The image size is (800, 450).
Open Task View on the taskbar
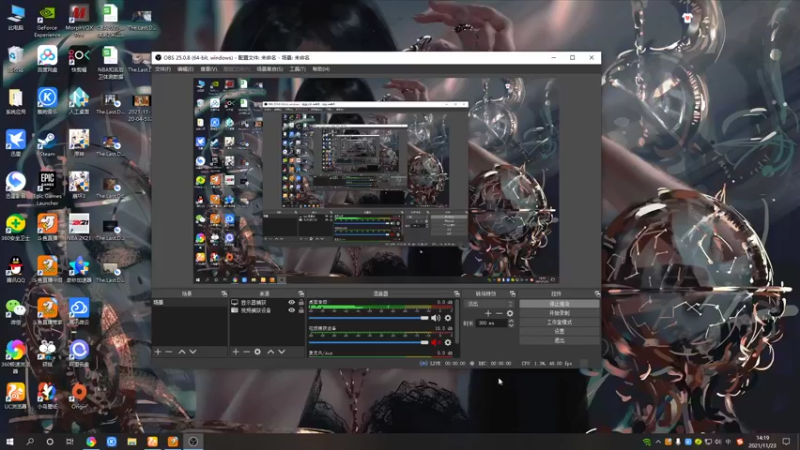(x=70, y=441)
